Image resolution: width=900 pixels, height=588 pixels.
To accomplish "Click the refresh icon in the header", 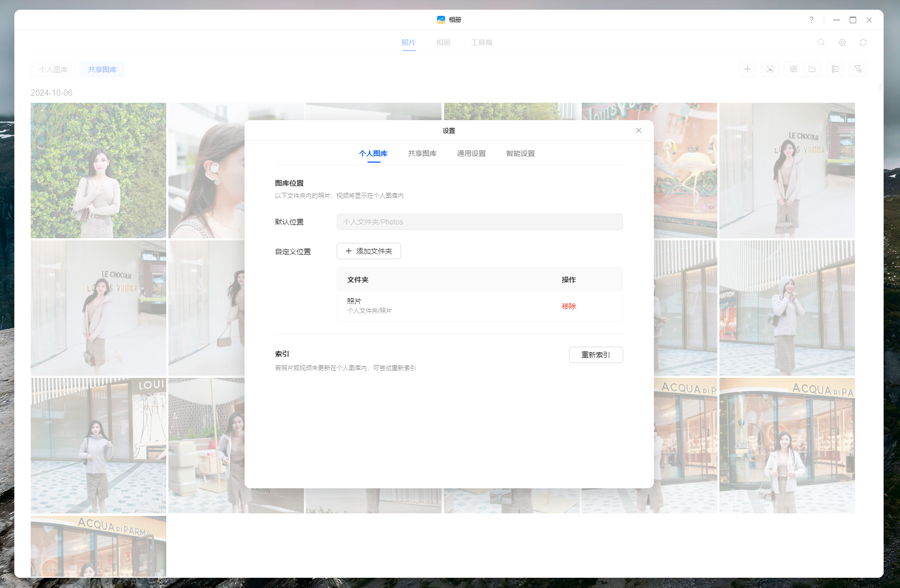I will tap(863, 42).
